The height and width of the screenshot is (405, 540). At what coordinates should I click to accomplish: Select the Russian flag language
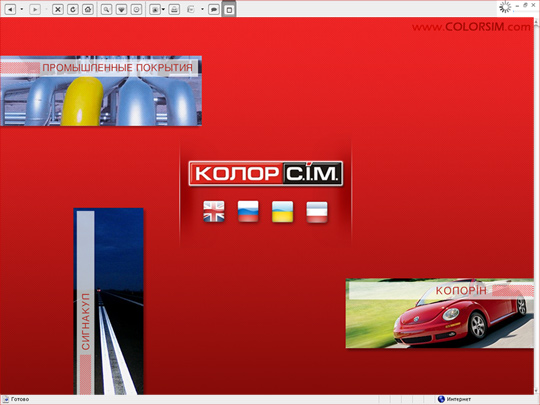[248, 211]
